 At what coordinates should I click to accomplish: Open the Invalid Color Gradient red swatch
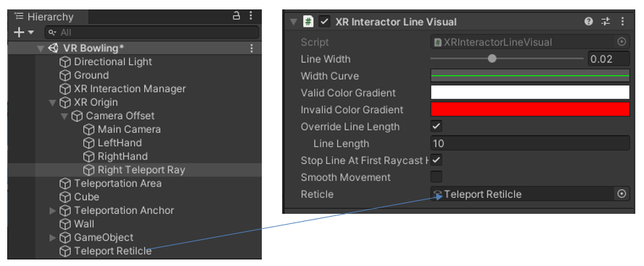click(x=530, y=109)
